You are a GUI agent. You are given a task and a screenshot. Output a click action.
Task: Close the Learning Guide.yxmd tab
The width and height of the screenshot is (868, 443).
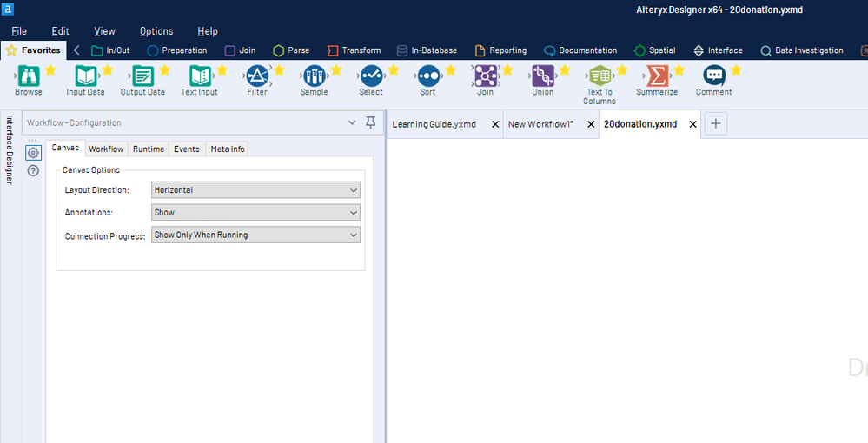click(x=495, y=124)
